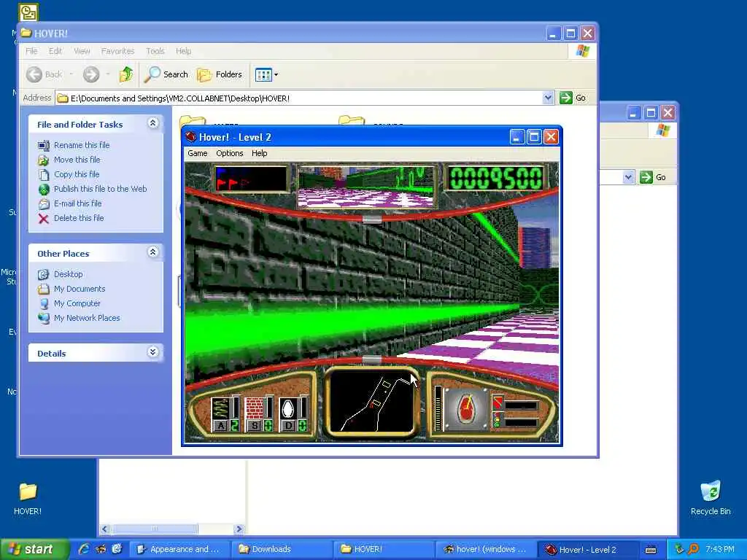The image size is (747, 560).
Task: Click the system tray clock 7:43 PM
Action: pyautogui.click(x=720, y=550)
